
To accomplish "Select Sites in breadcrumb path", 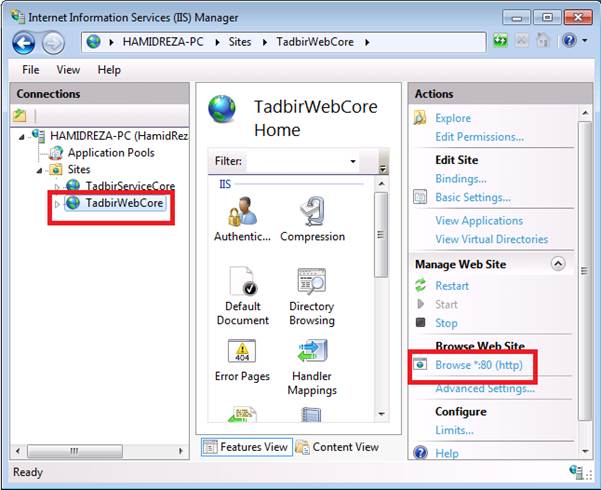I will (240, 42).
